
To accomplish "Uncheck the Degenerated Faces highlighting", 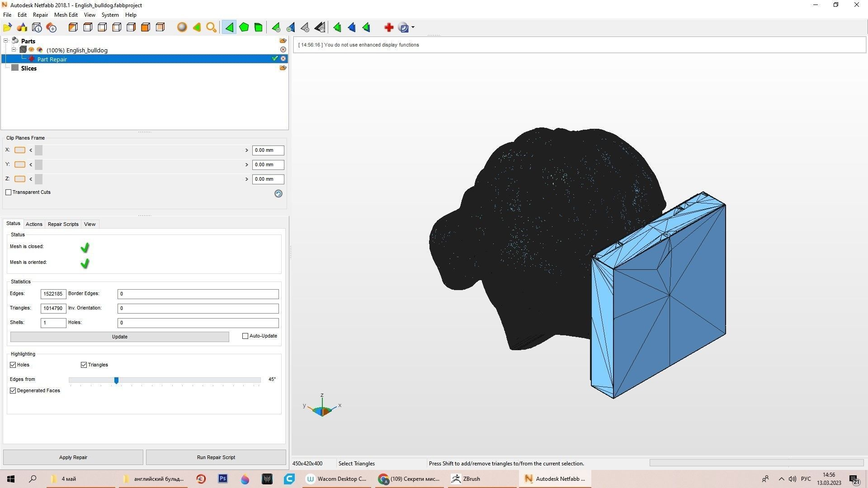I will pyautogui.click(x=13, y=391).
